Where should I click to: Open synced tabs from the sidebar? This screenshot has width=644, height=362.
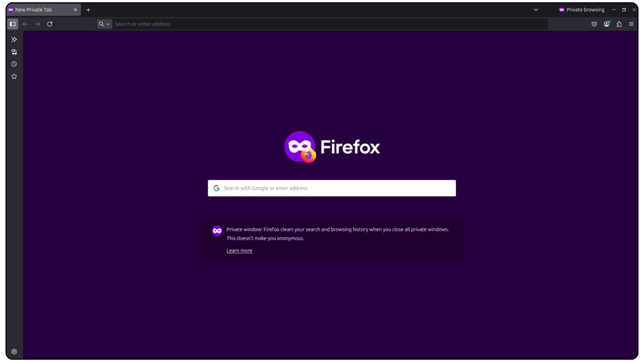pos(14,52)
